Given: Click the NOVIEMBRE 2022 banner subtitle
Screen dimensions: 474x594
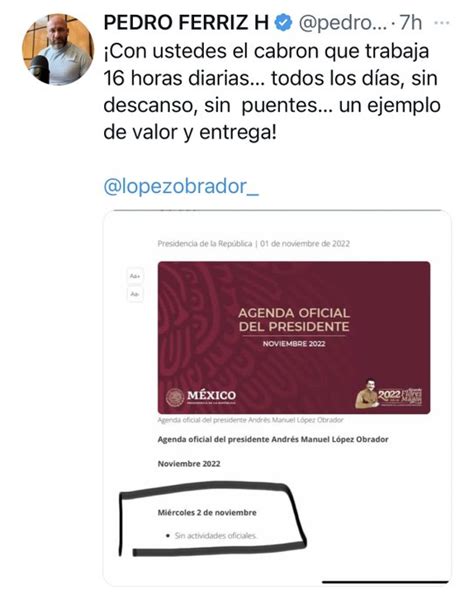Looking at the screenshot, I should [x=294, y=344].
